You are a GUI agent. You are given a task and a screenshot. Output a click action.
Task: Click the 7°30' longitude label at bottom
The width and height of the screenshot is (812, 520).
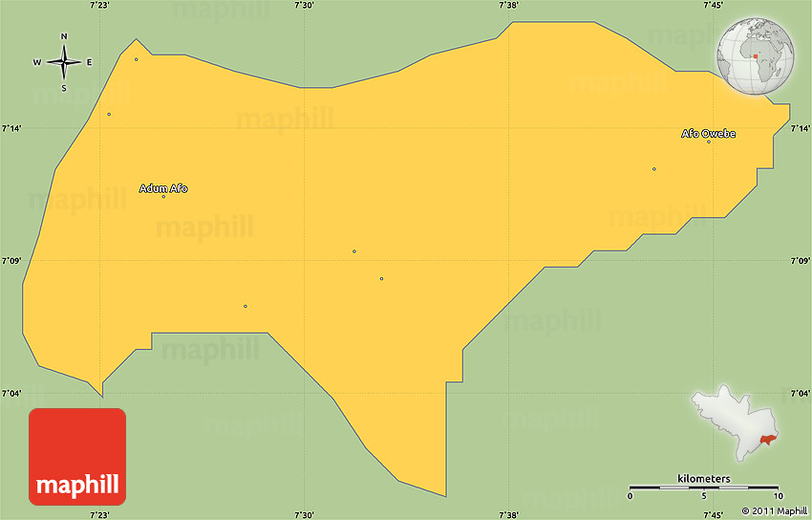pos(304,514)
